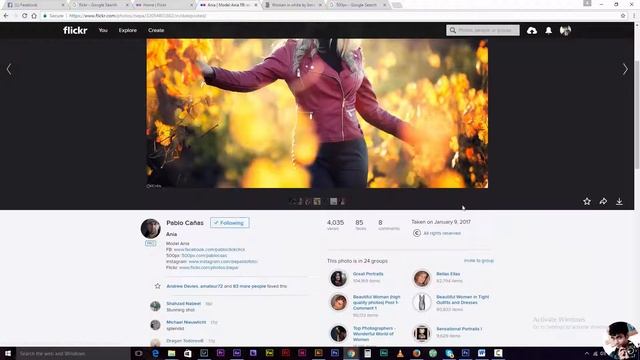Click the 8 comments count
This screenshot has width=640, height=360.
coord(380,222)
